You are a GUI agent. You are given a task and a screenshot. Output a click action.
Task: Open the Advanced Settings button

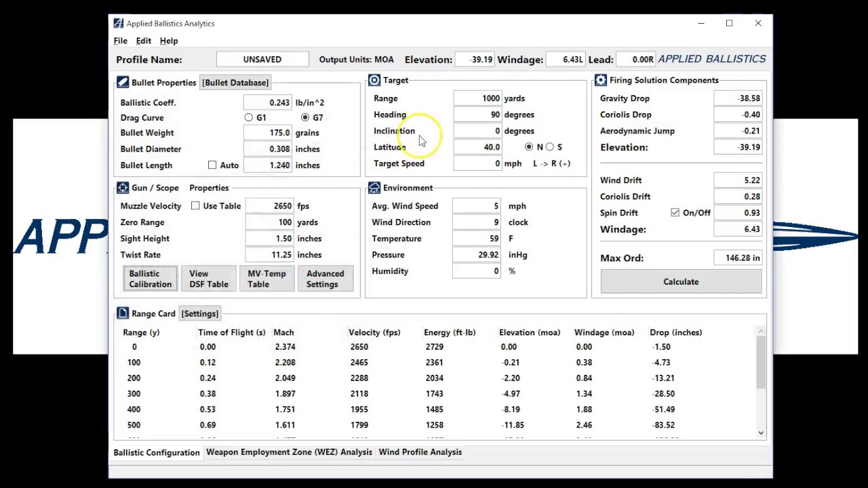(325, 279)
